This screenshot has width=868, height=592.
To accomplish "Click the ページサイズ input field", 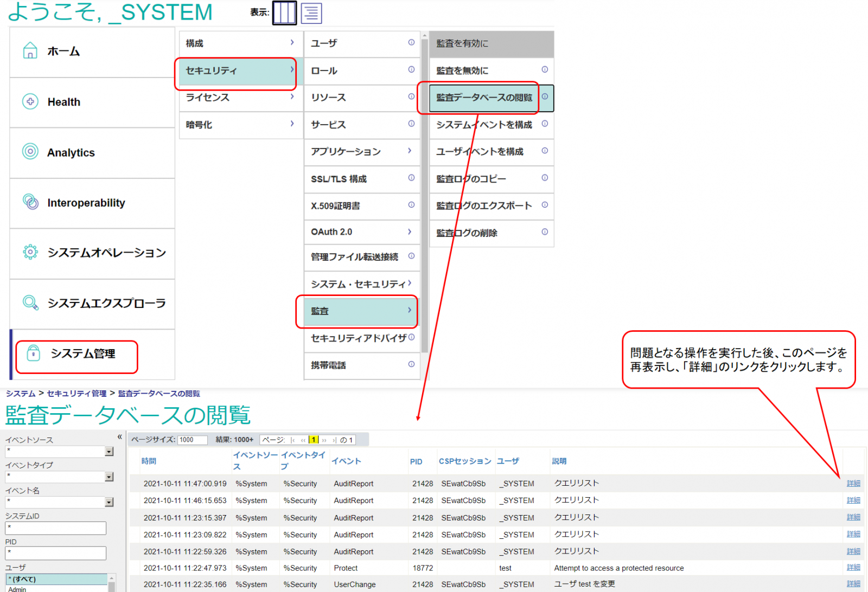I will [193, 440].
